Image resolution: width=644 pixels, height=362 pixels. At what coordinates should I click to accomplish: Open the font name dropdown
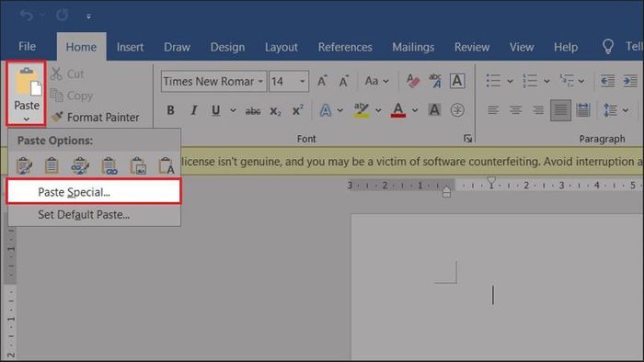pos(260,81)
